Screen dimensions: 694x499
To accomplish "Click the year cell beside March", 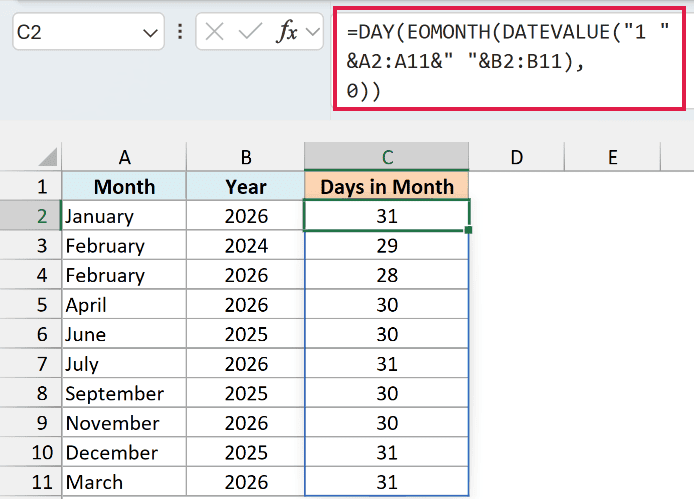I will [x=246, y=481].
